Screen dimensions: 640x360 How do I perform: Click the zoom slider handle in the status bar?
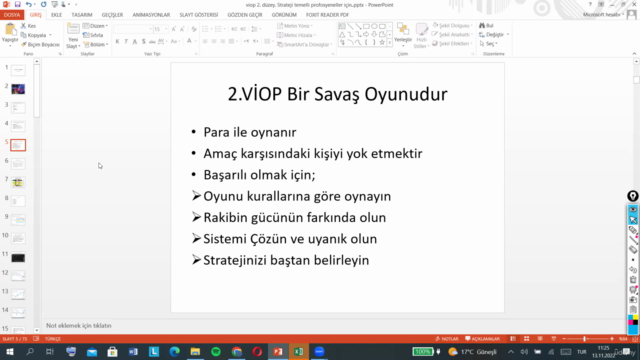[584, 339]
